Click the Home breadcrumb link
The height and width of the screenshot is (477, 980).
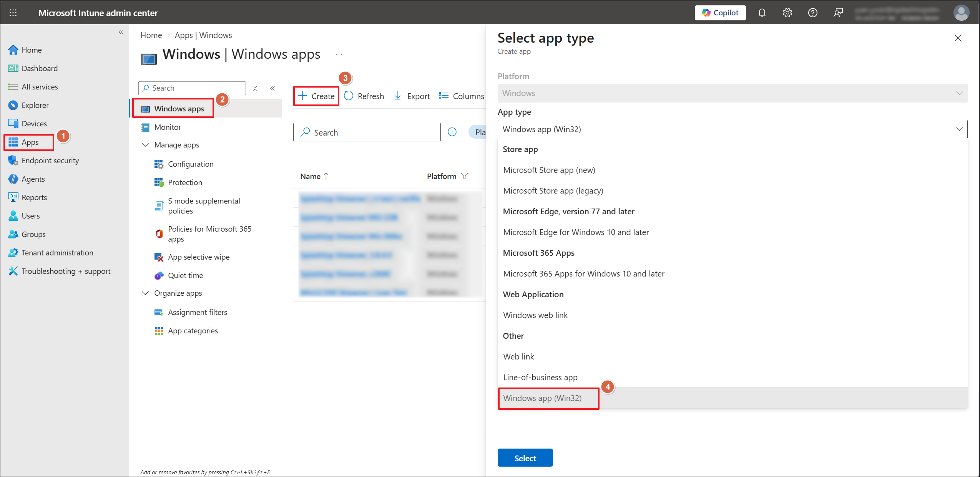[151, 35]
